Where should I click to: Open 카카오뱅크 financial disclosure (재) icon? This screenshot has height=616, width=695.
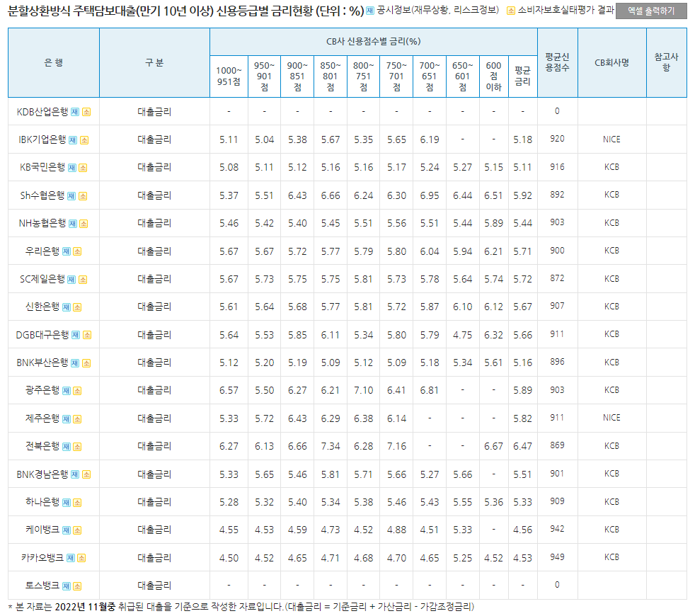71,558
